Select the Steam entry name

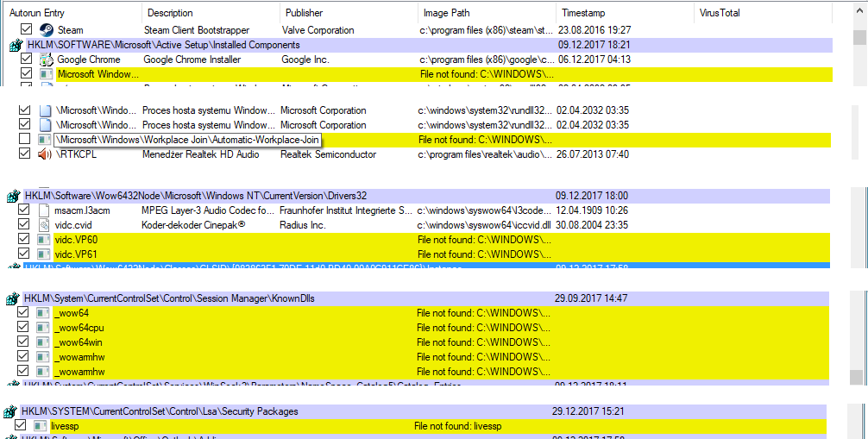(70, 30)
